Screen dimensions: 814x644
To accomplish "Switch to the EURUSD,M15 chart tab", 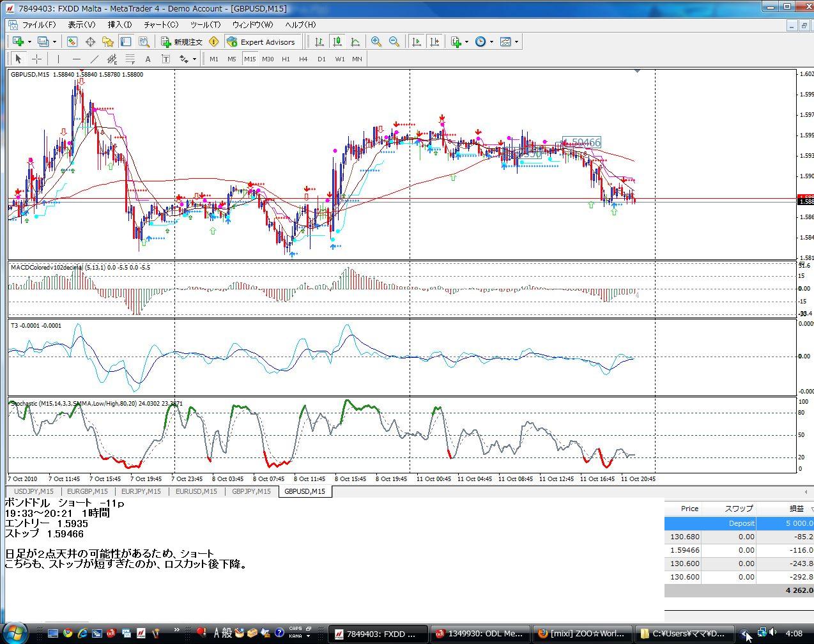I will coord(196,491).
